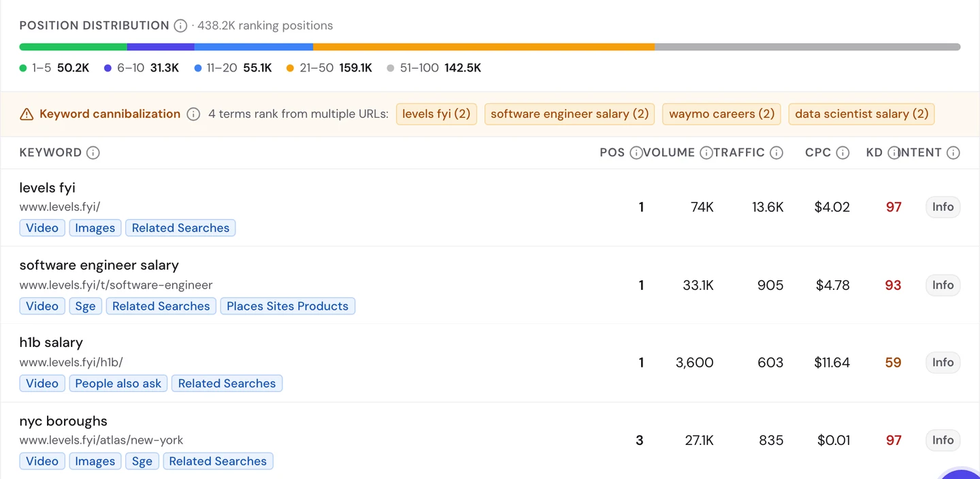This screenshot has width=980, height=479.
Task: Click the 'nyc boroughs' keyword
Action: click(63, 421)
